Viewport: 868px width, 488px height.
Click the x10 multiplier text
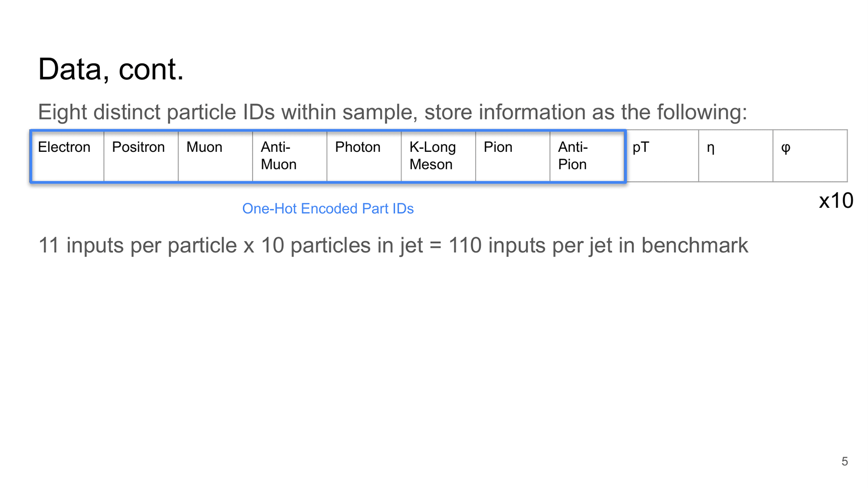pos(836,200)
